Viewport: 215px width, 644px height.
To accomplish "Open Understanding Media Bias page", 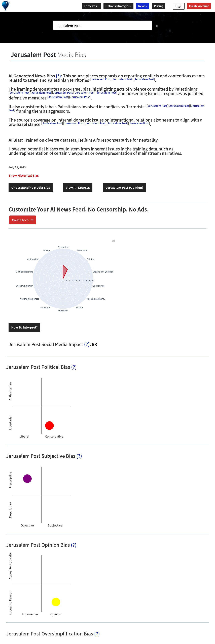I will (x=30, y=188).
